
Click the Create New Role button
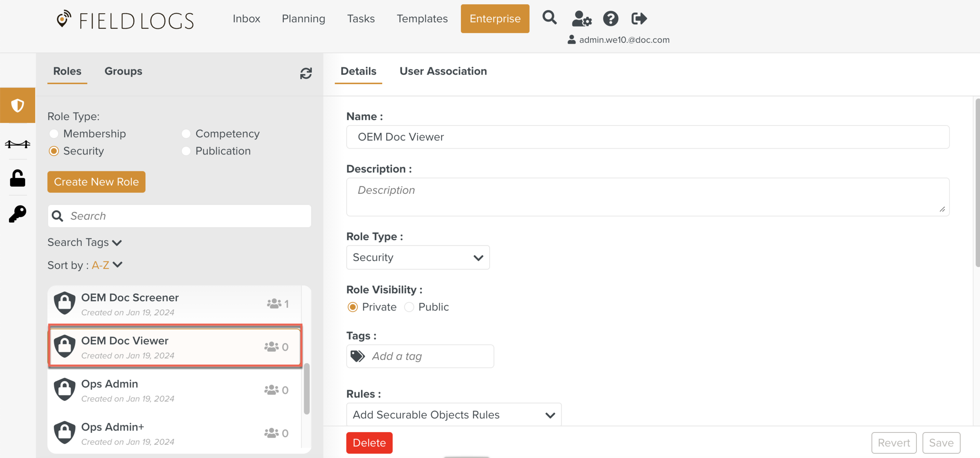pyautogui.click(x=96, y=182)
